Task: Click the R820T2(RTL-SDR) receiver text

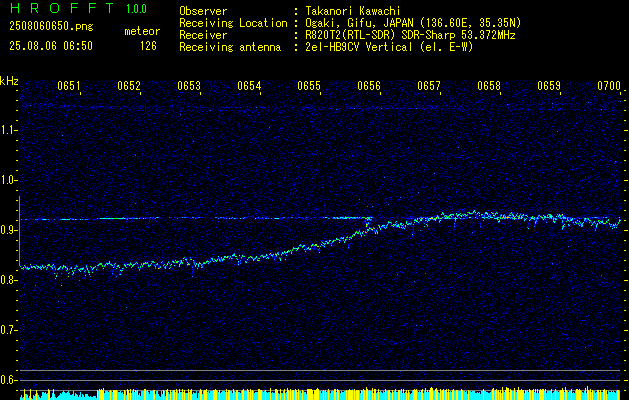Action: click(410, 35)
